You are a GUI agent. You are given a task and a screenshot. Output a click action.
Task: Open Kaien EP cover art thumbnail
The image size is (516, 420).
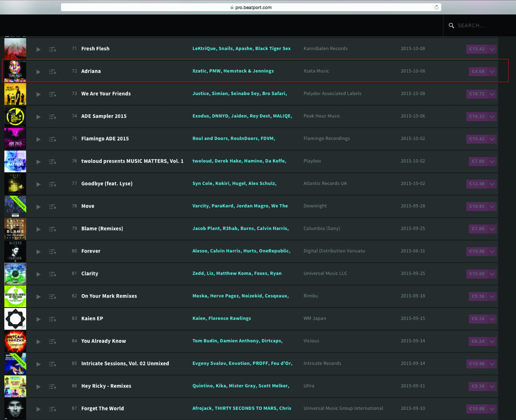tap(15, 319)
